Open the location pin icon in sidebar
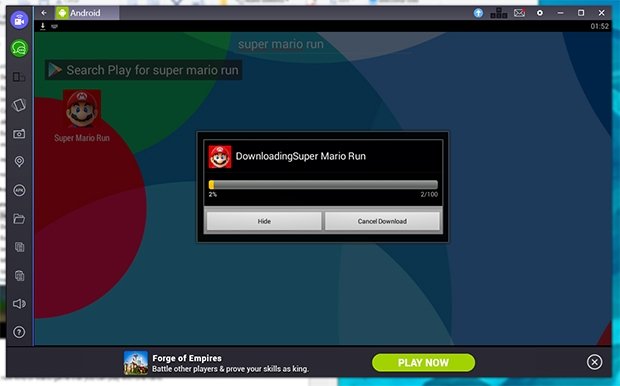Image resolution: width=620 pixels, height=386 pixels. click(x=19, y=161)
